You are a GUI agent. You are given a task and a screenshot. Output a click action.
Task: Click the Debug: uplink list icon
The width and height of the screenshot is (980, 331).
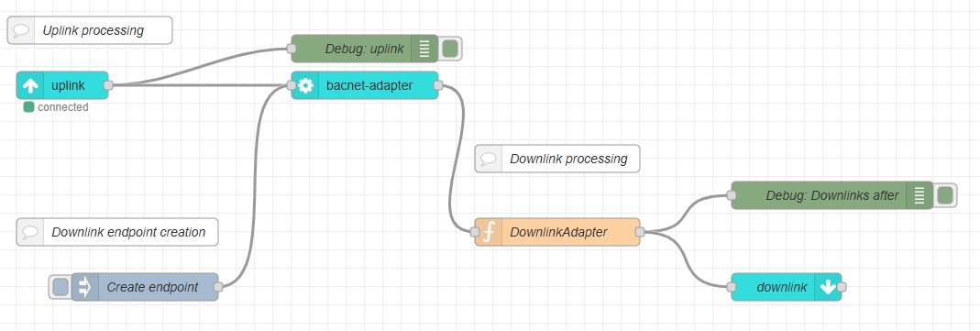click(x=424, y=49)
